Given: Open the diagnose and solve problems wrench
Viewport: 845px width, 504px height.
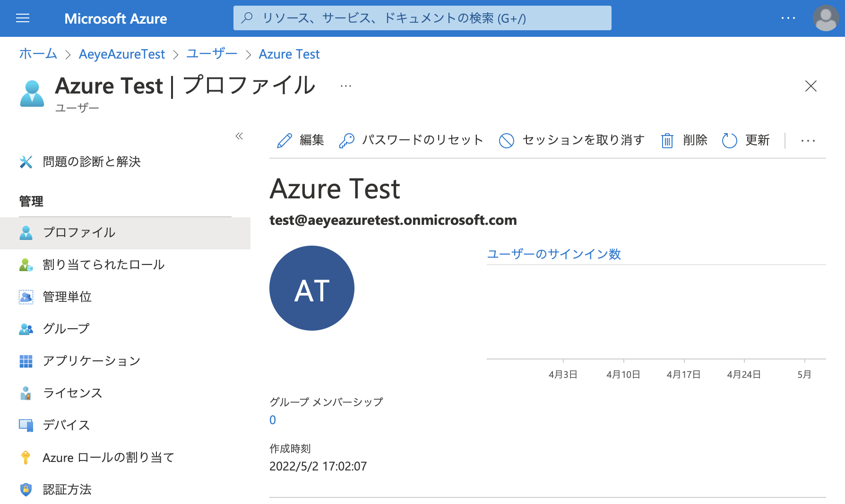Looking at the screenshot, I should pos(26,162).
